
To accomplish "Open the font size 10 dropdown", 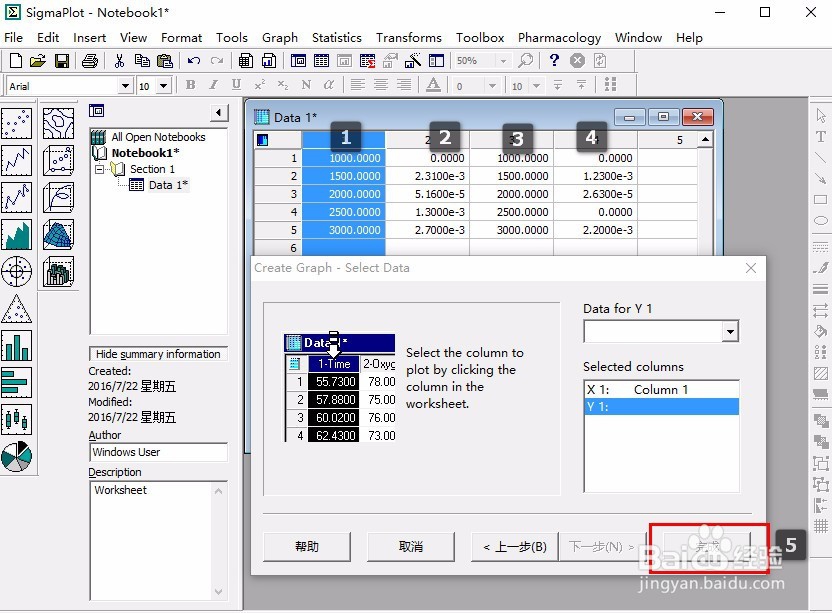I will (x=163, y=85).
